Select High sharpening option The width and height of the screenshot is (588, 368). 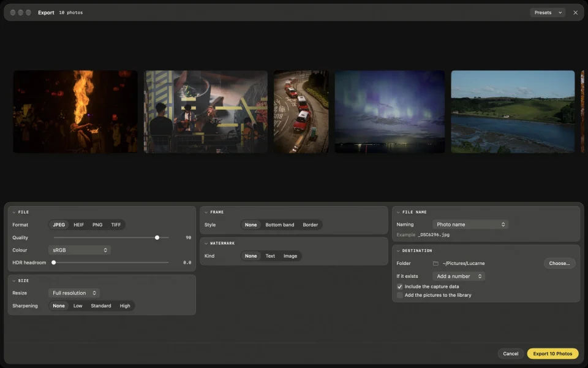coord(125,305)
